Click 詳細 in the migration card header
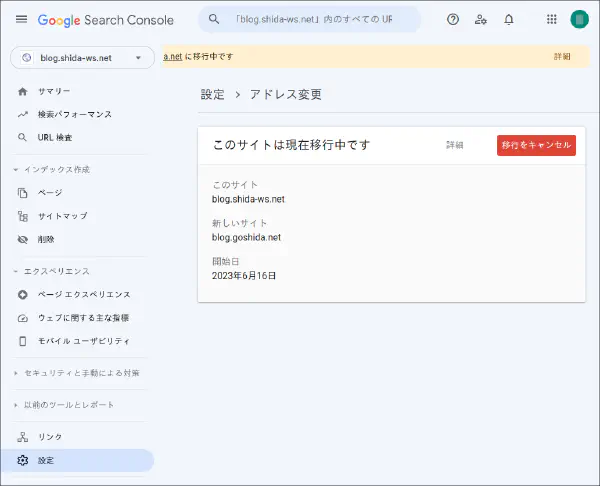The width and height of the screenshot is (600, 486). tap(455, 145)
